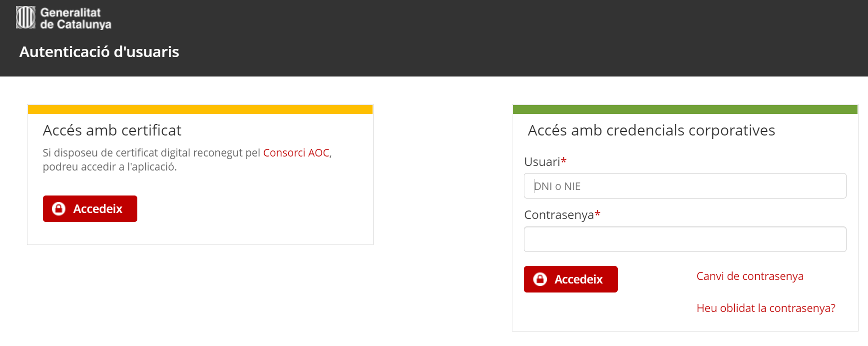Click the lock icon in the certificate Accedeix button
Image resolution: width=868 pixels, height=346 pixels.
pyautogui.click(x=59, y=208)
